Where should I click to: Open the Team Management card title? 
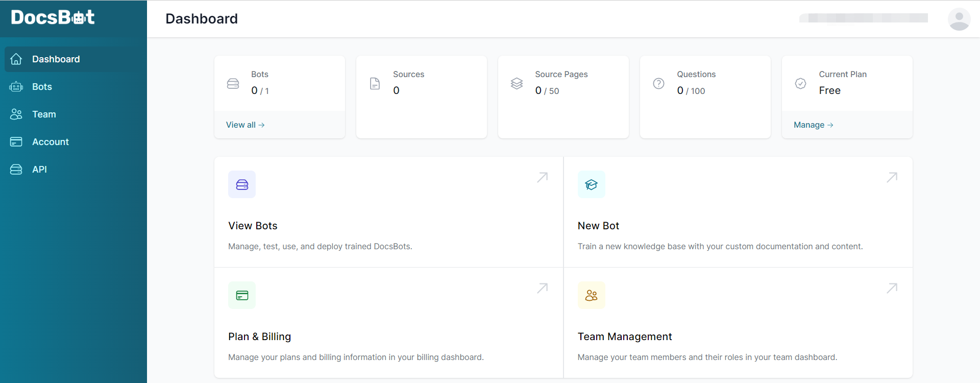pyautogui.click(x=625, y=337)
